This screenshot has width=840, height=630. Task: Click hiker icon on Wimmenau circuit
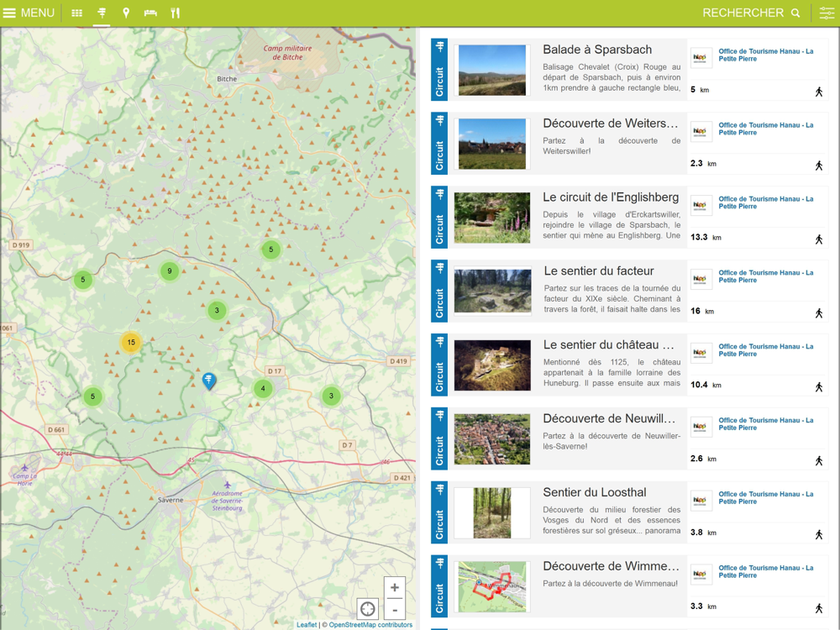pos(819,609)
